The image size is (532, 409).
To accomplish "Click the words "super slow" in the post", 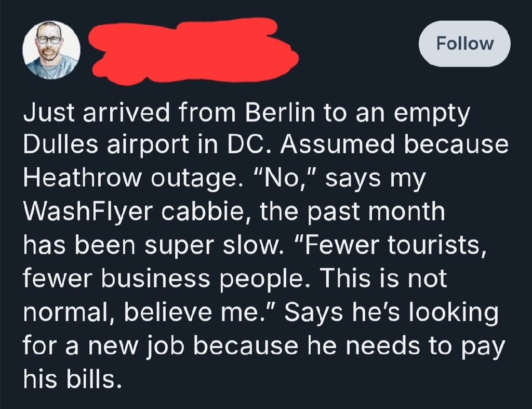I will pos(215,245).
